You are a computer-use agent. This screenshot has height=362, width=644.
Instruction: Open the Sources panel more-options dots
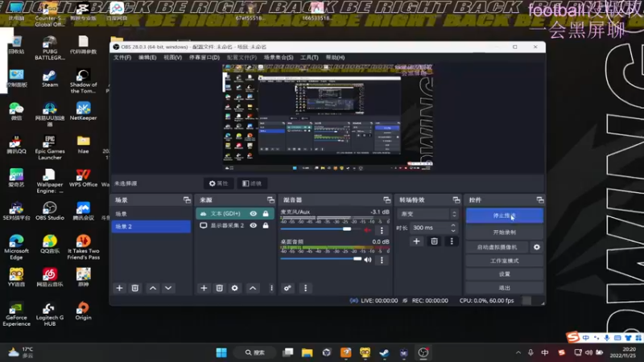tap(271, 288)
